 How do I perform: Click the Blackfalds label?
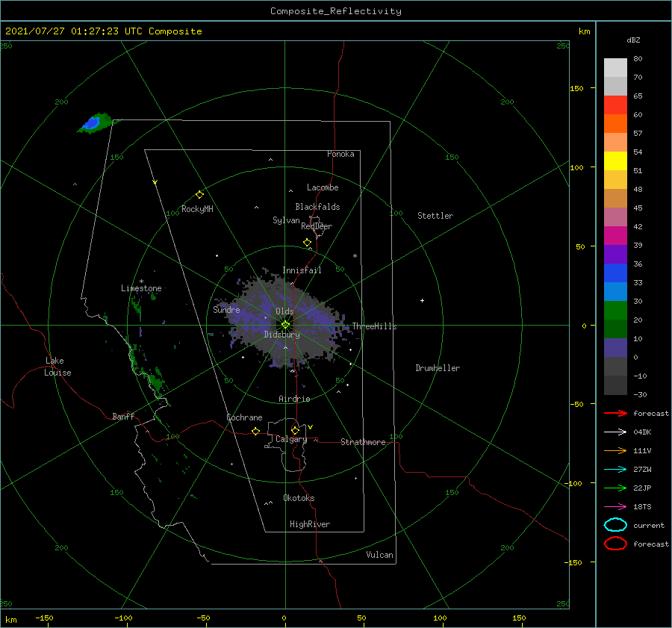[317, 207]
